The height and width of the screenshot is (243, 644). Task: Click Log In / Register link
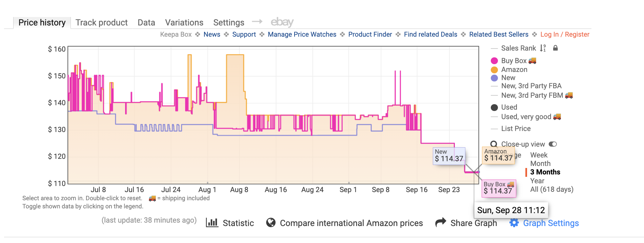coord(565,34)
